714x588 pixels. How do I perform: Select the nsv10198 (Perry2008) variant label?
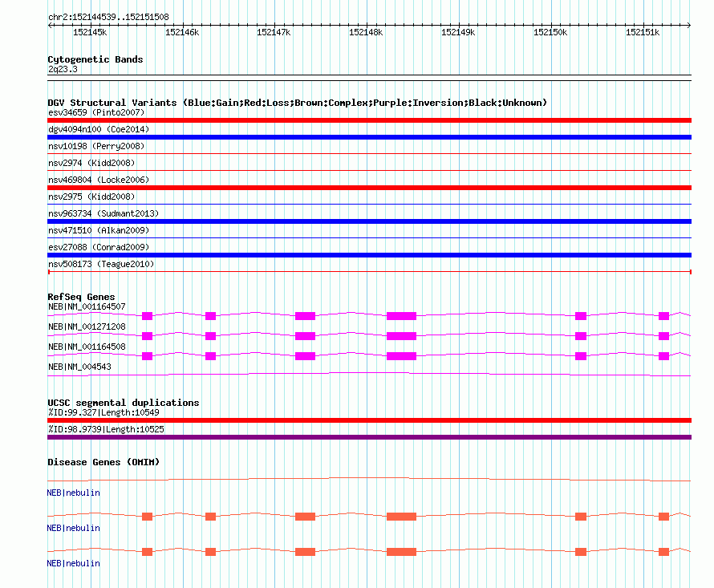pyautogui.click(x=96, y=146)
